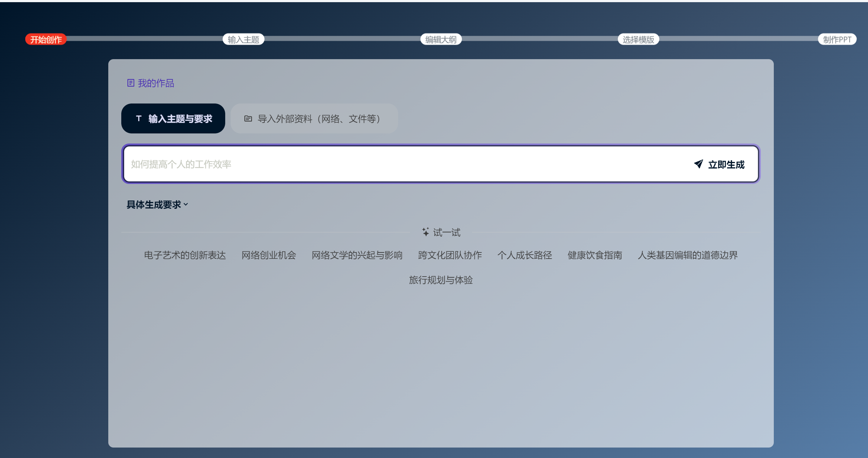Select the 输入主题与要求 tab
The height and width of the screenshot is (458, 868).
[173, 119]
